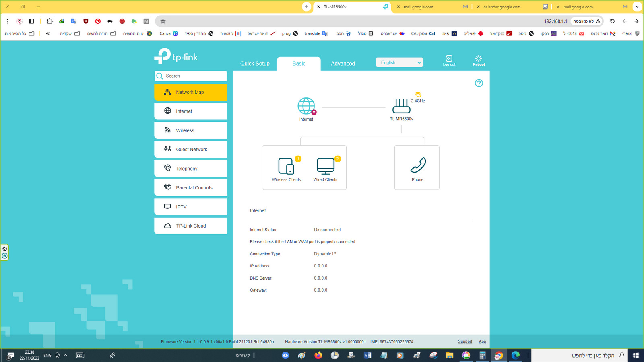
Task: Switch to the Basic tab
Action: tap(299, 64)
